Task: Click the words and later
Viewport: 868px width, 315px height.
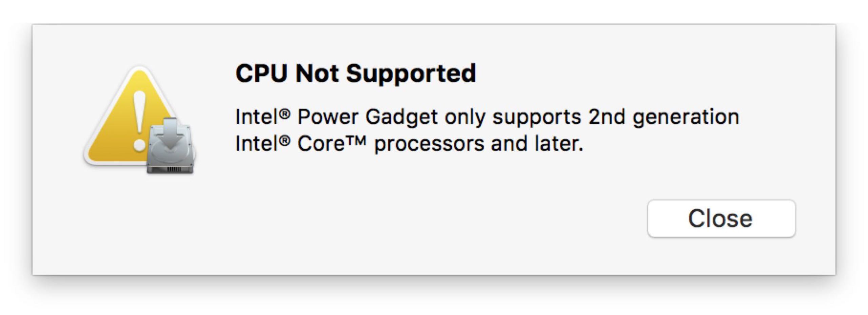Action: tap(537, 144)
